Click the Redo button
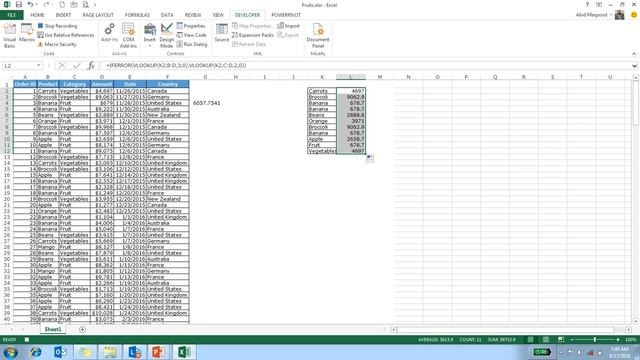The width and height of the screenshot is (640, 360). click(x=46, y=4)
